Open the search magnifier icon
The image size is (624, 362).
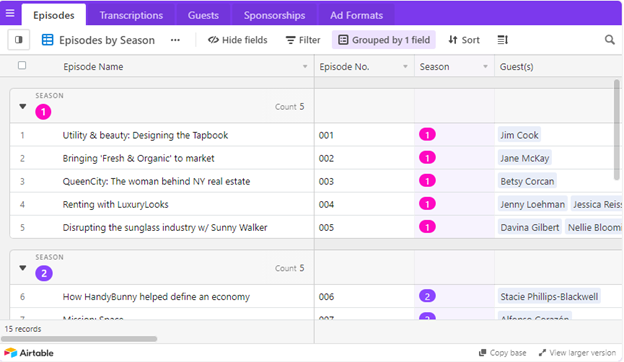tap(609, 40)
